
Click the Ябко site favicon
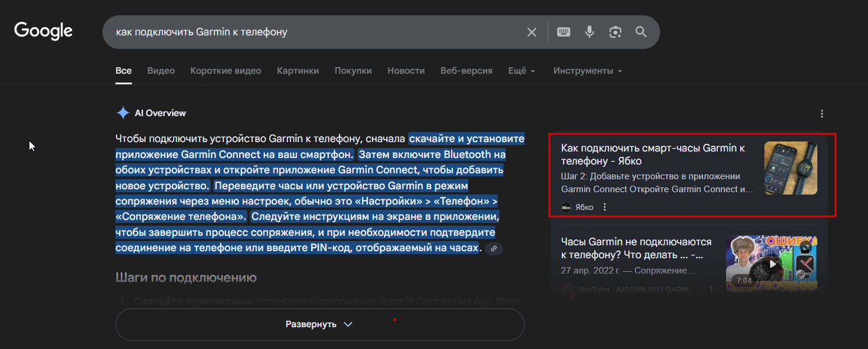(x=566, y=207)
